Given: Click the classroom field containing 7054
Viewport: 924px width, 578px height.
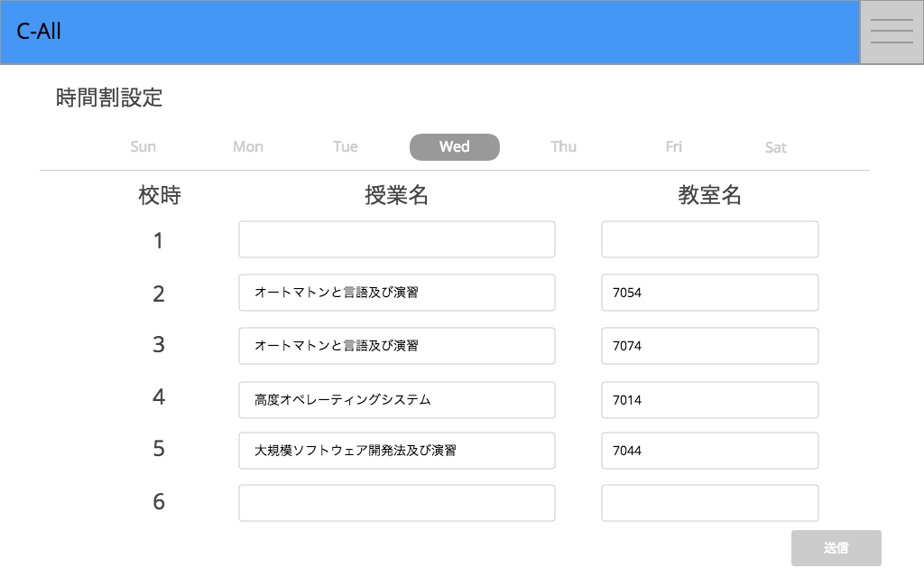Looking at the screenshot, I should tap(709, 292).
